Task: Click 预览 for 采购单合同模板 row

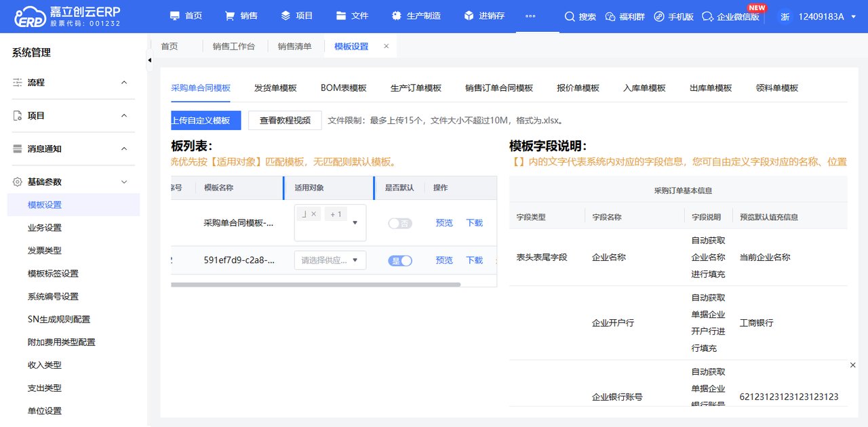Action: point(444,223)
